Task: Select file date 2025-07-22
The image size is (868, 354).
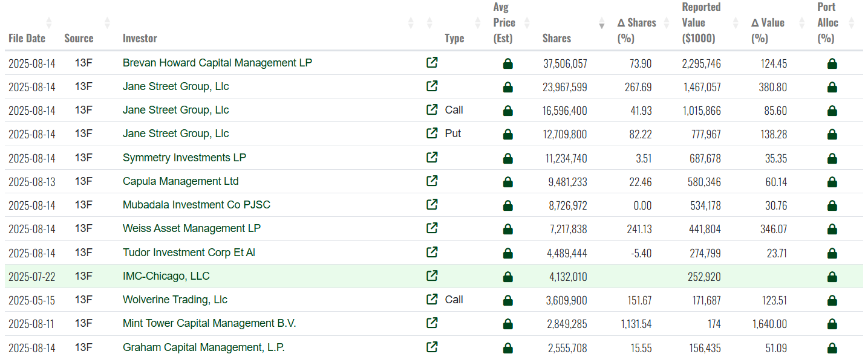Action: tap(31, 277)
